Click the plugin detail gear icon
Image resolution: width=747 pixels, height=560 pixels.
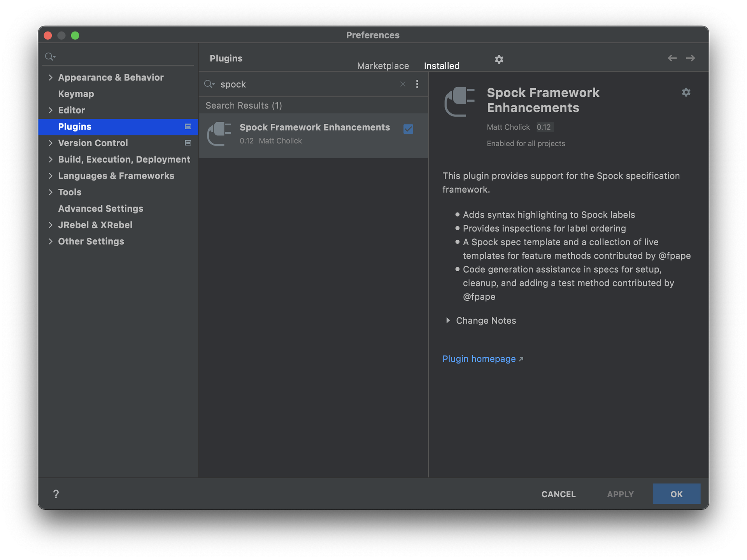coord(686,92)
